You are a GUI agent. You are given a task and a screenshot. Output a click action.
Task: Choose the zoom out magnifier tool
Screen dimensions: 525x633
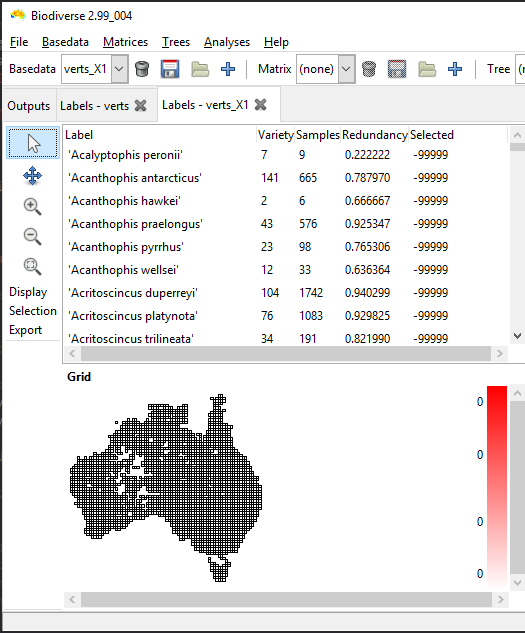(x=33, y=236)
